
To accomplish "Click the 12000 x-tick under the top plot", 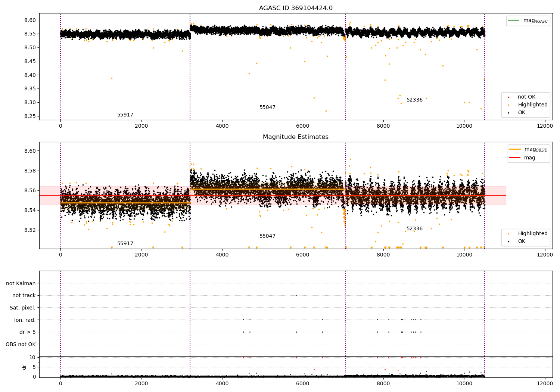I will click(x=545, y=126).
